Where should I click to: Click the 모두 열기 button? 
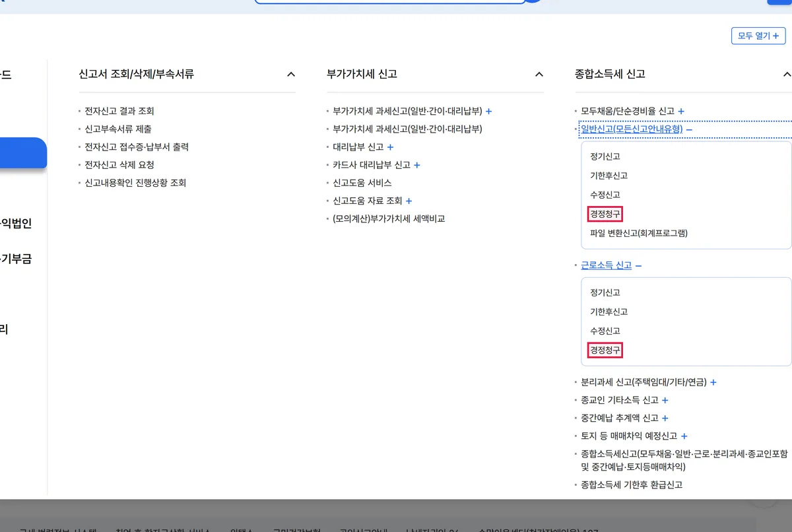click(758, 36)
